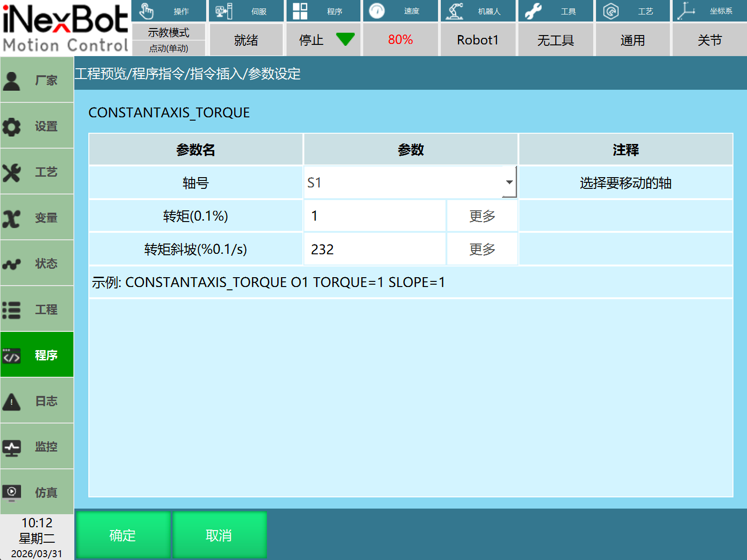Adjust the 80% speed setting
This screenshot has width=747, height=560.
point(401,40)
